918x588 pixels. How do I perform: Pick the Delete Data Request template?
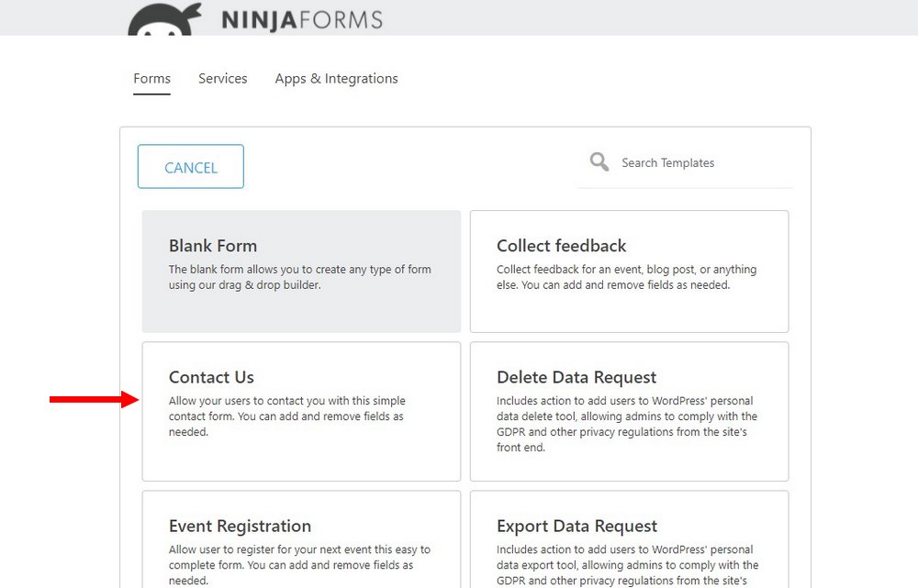(x=630, y=411)
